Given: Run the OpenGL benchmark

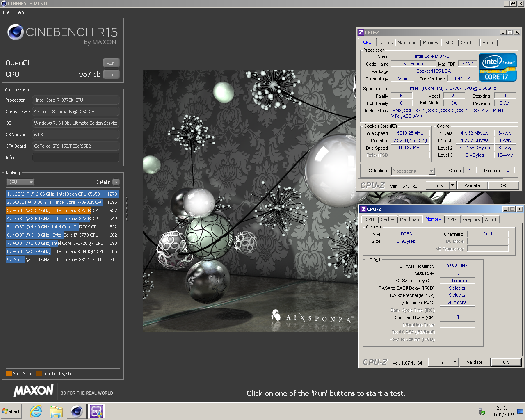Looking at the screenshot, I should (x=111, y=63).
